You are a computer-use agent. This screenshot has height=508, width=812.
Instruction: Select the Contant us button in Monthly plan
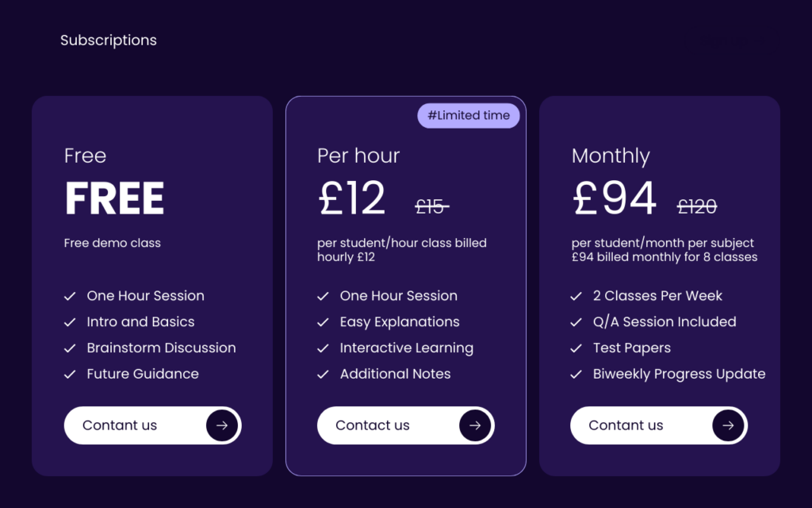(x=659, y=425)
